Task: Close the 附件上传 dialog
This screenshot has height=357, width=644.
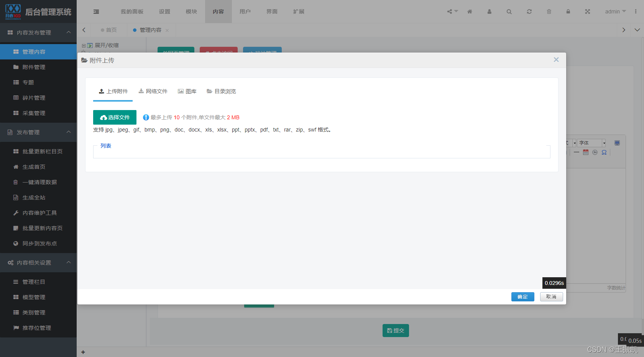Action: [x=556, y=60]
